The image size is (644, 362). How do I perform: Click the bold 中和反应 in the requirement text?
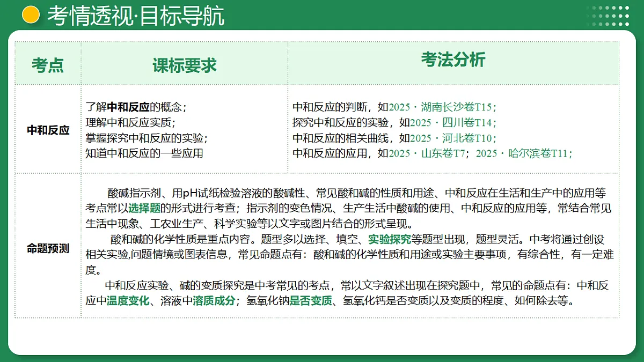(128, 107)
